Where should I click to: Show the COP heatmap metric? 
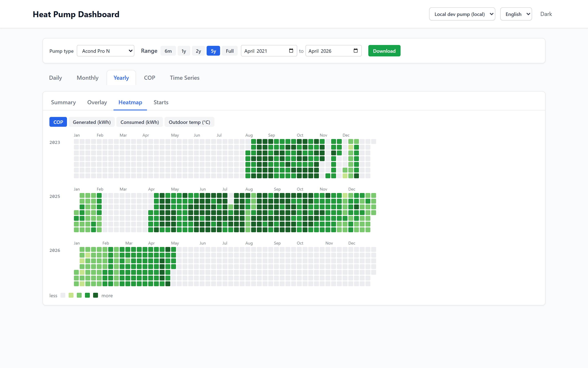tap(58, 122)
